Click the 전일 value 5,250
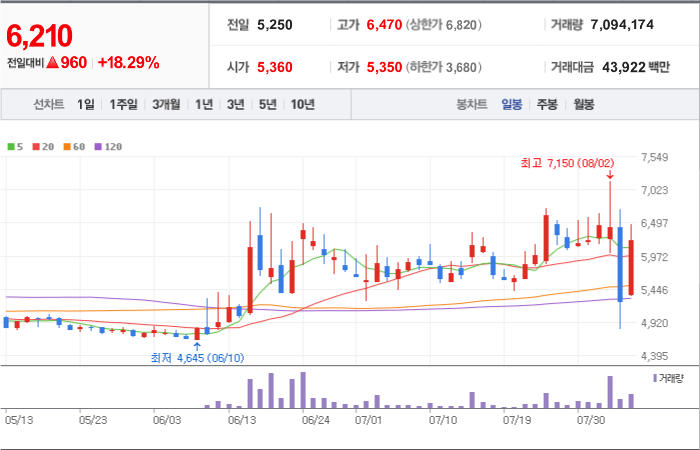 coord(275,25)
